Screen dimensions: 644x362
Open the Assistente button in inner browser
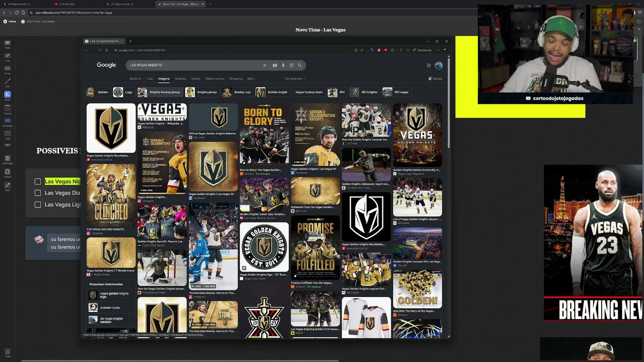point(423,50)
